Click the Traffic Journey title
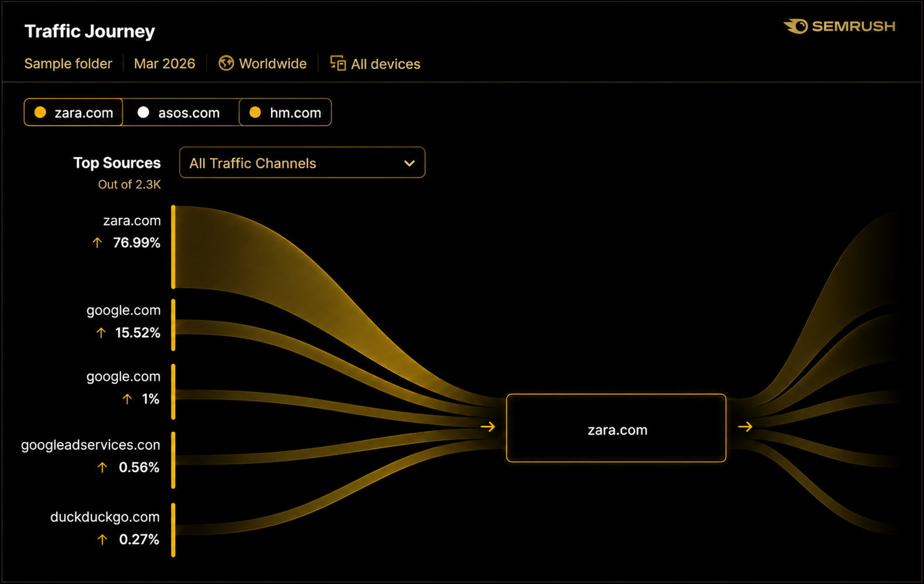The height and width of the screenshot is (584, 924). pyautogui.click(x=90, y=31)
